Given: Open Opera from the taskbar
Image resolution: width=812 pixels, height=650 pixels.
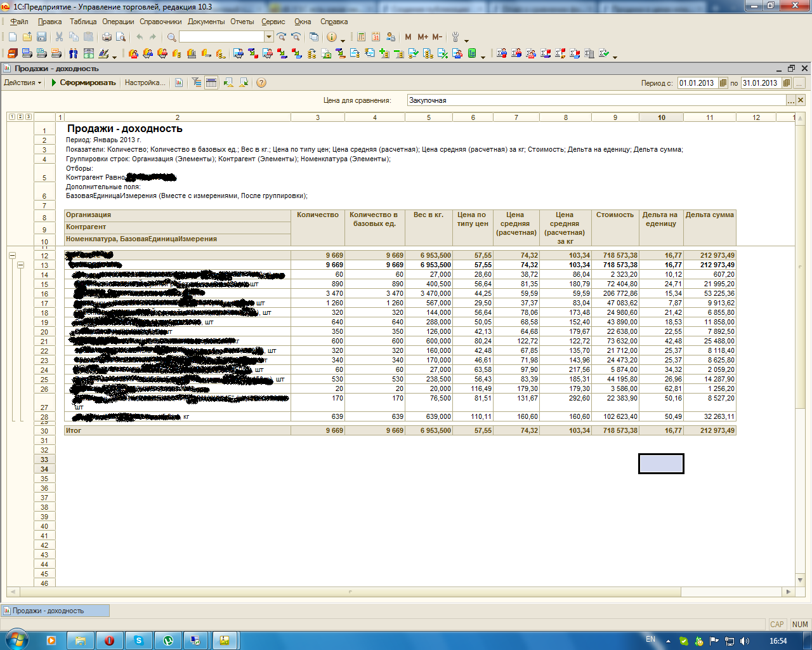Looking at the screenshot, I should pyautogui.click(x=109, y=640).
